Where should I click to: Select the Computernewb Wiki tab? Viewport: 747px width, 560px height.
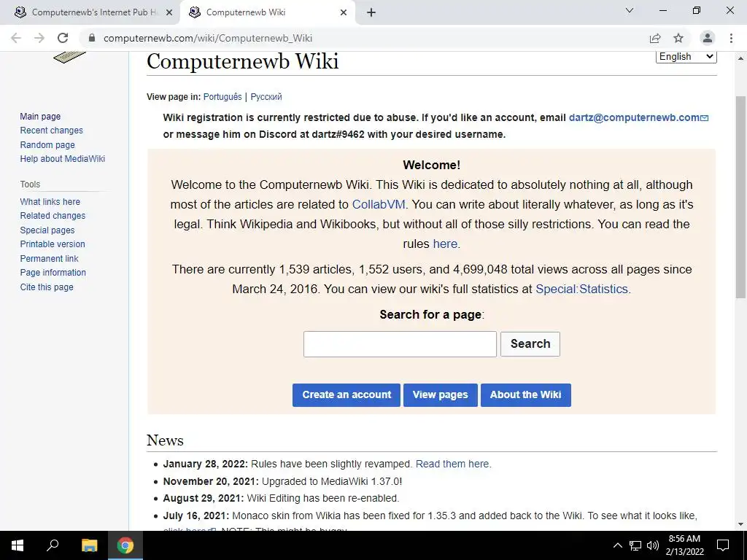point(267,12)
